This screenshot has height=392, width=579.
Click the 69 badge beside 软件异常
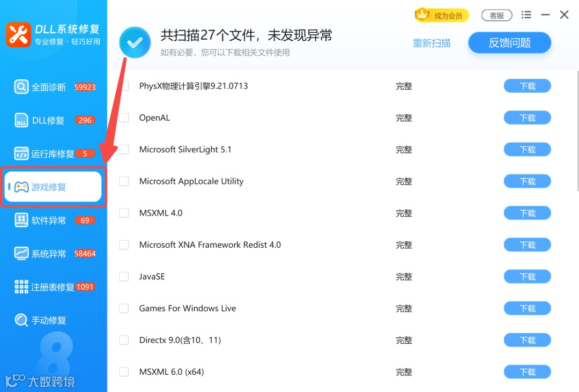click(85, 220)
